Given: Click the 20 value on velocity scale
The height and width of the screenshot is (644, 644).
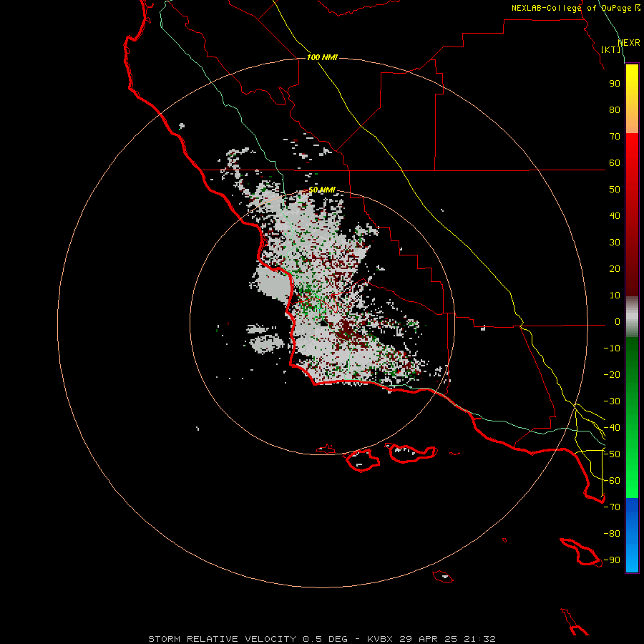Looking at the screenshot, I should point(615,269).
